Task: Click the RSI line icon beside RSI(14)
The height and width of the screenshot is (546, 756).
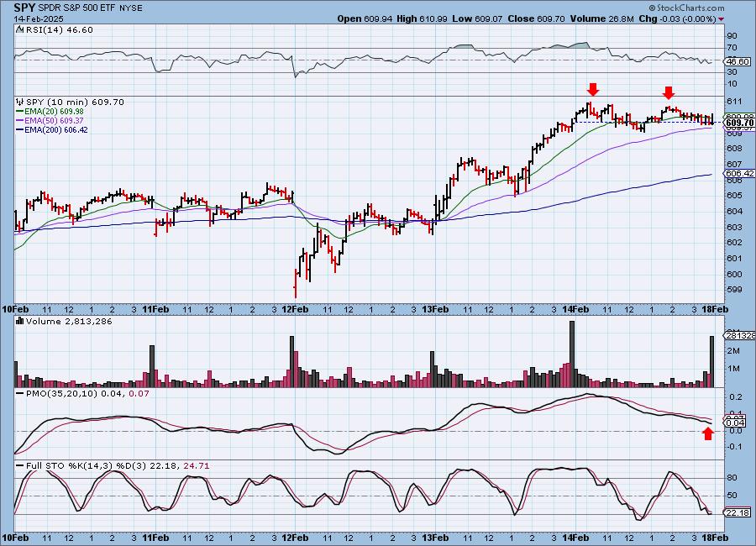Action: coord(20,29)
